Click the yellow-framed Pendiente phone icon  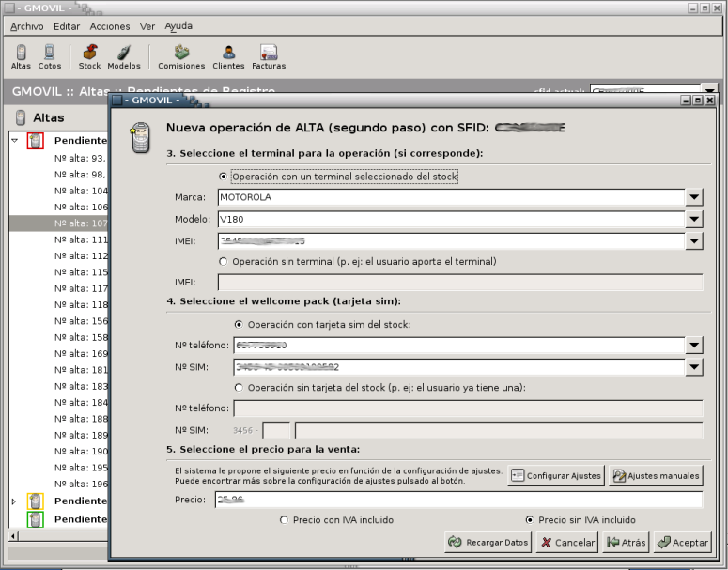36,501
